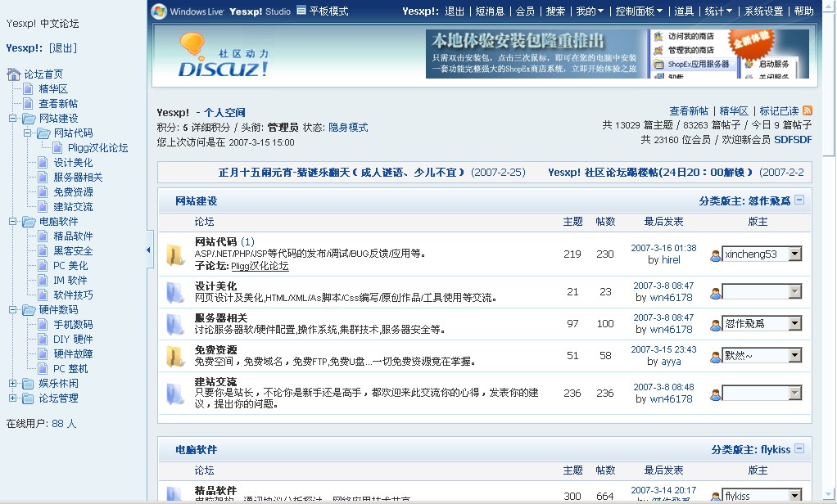837x504 pixels.
Task: Collapse the 网站代码 tree node
Action: 27,133
